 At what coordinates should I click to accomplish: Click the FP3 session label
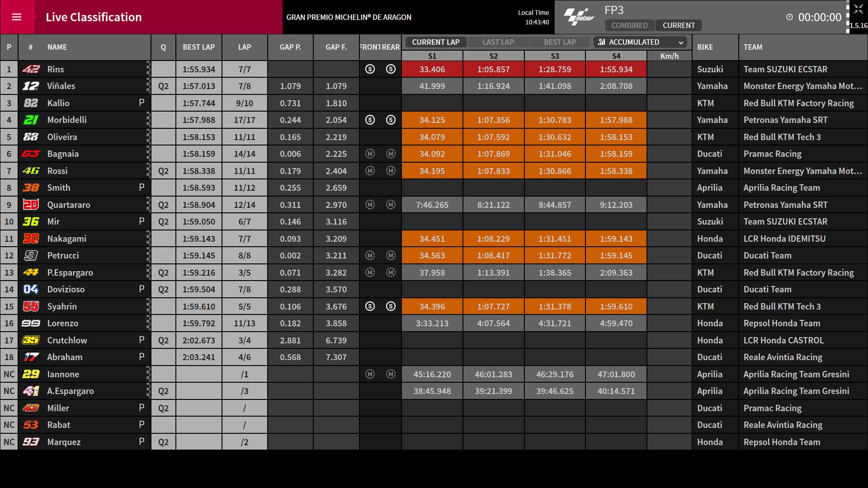click(614, 10)
